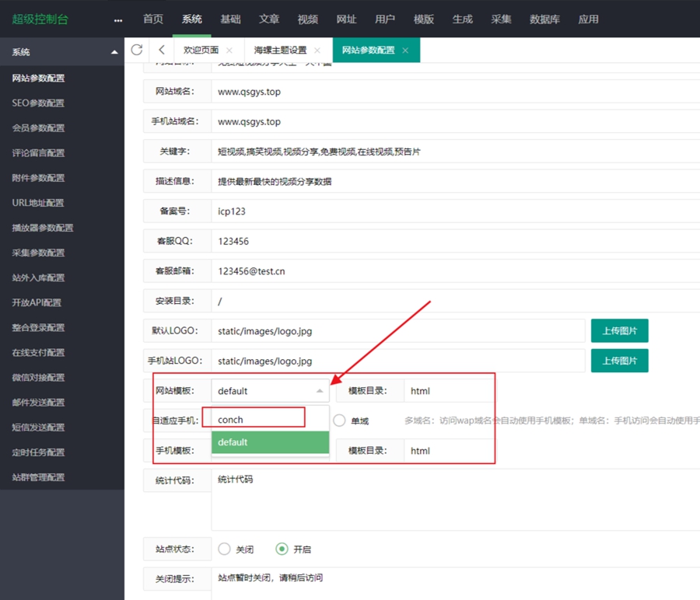Image resolution: width=700 pixels, height=600 pixels.
Task: Open the 网站模板 dropdown
Action: [270, 391]
